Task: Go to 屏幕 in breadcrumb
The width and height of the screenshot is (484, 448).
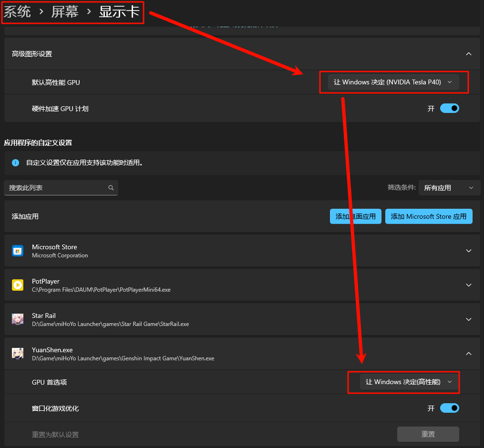Action: pyautogui.click(x=65, y=12)
